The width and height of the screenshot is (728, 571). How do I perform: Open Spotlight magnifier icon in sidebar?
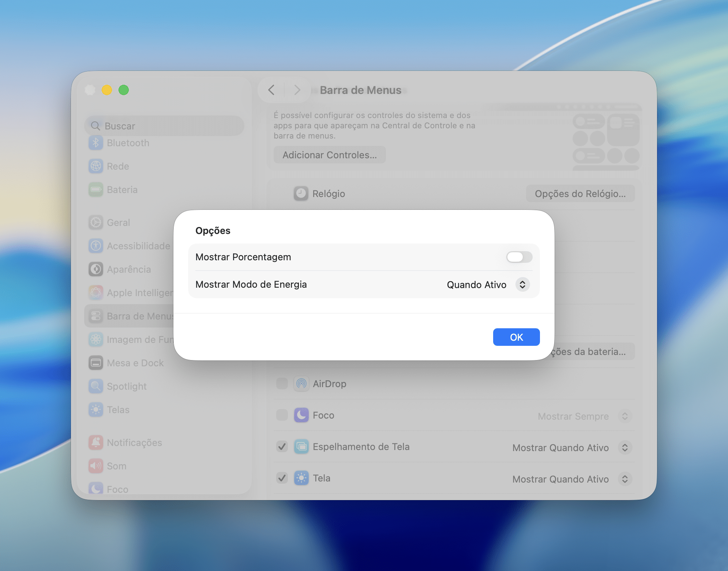pos(96,386)
